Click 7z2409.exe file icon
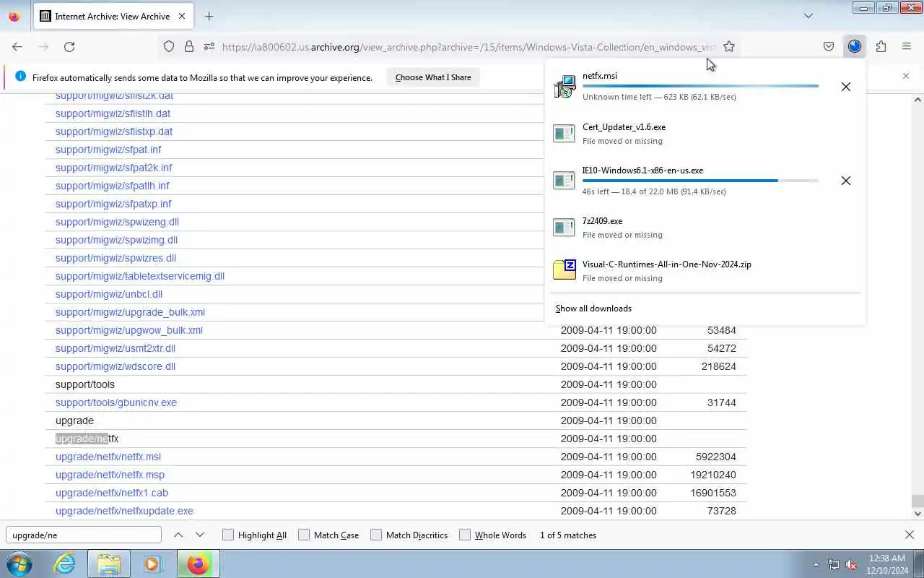This screenshot has height=578, width=924. [565, 228]
